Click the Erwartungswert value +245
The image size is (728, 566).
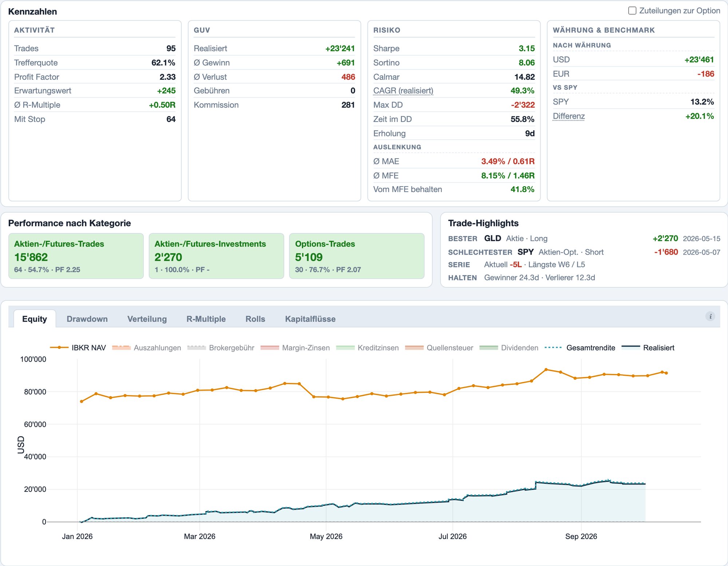pyautogui.click(x=166, y=91)
